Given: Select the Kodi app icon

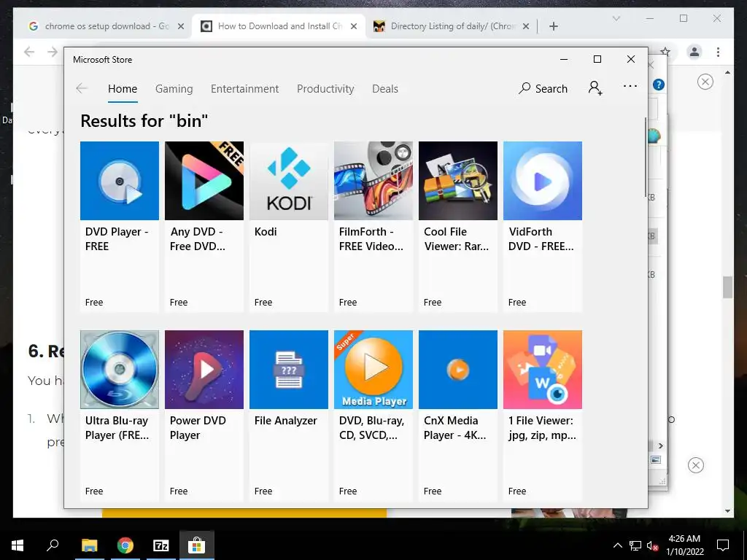Looking at the screenshot, I should tap(289, 181).
